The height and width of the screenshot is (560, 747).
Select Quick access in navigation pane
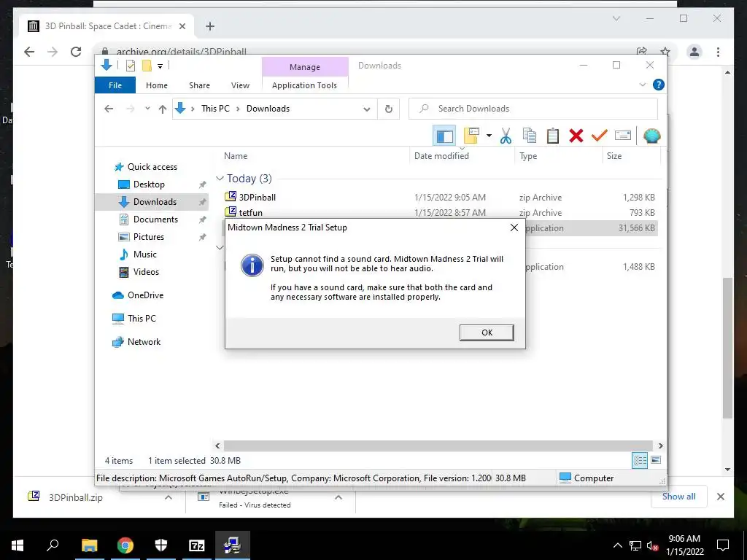pos(152,167)
